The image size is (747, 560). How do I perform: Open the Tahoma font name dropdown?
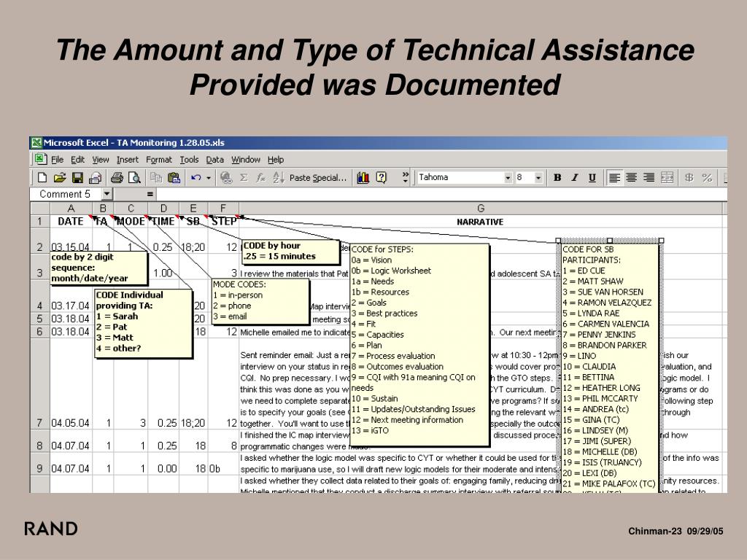[508, 178]
